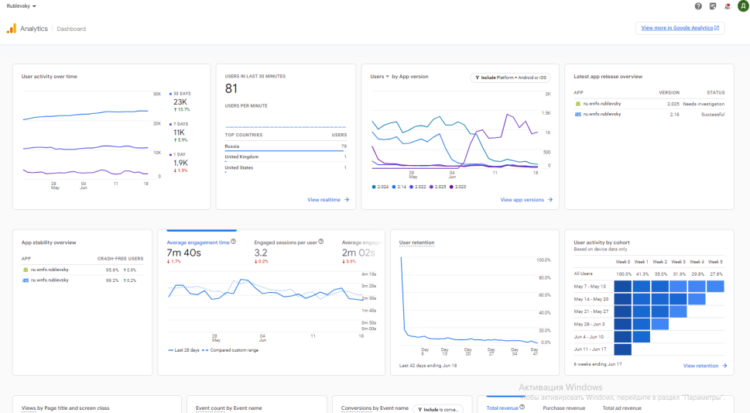
Task: Click the Week 0 cohort cell for May 7 - May 13
Action: tap(623, 285)
